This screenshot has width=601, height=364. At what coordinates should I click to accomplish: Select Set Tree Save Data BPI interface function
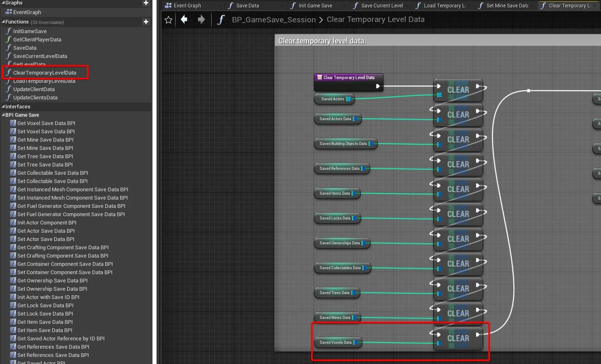tap(45, 165)
